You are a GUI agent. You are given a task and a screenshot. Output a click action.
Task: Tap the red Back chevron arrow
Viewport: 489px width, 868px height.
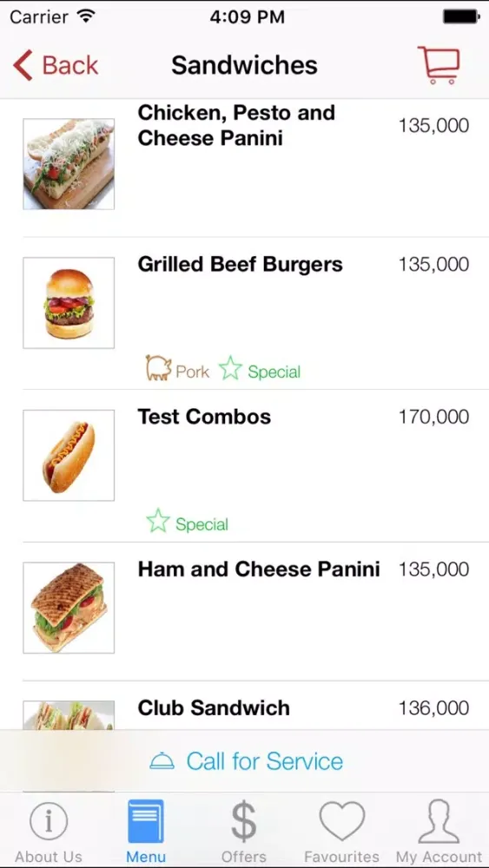pyautogui.click(x=23, y=65)
